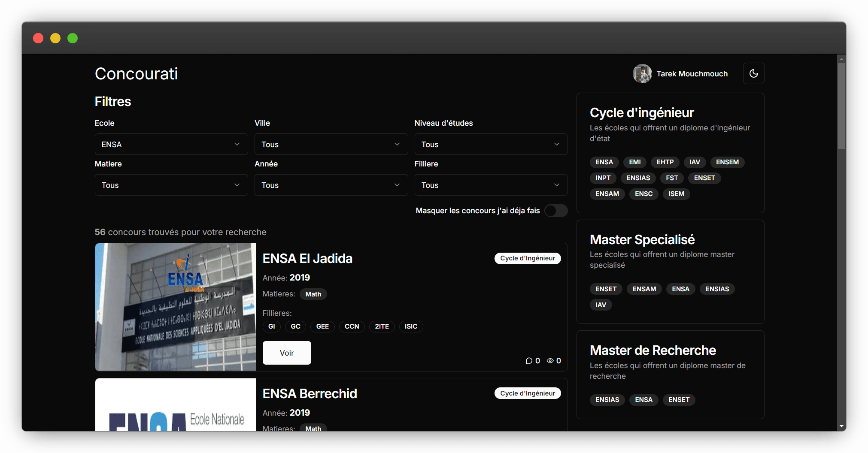Viewport: 868px width, 453px height.
Task: Select ENSA tag in Master de Recherche
Action: 644,400
